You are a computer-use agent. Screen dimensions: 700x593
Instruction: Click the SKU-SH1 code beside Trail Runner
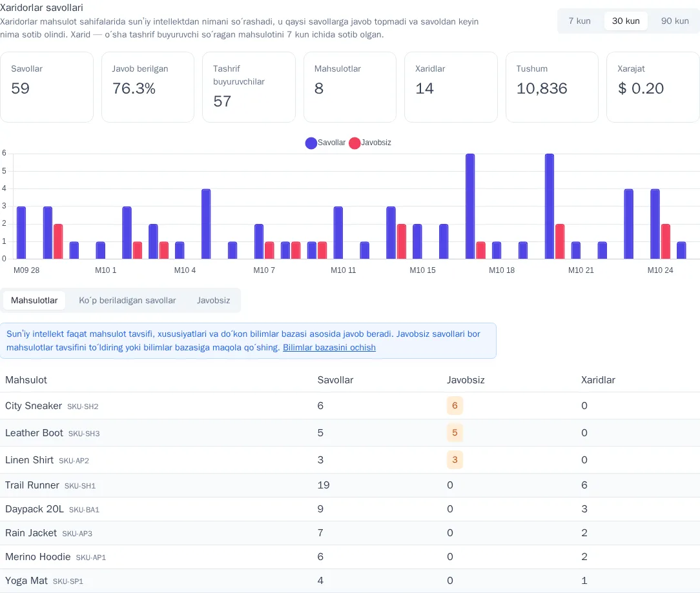tap(80, 486)
